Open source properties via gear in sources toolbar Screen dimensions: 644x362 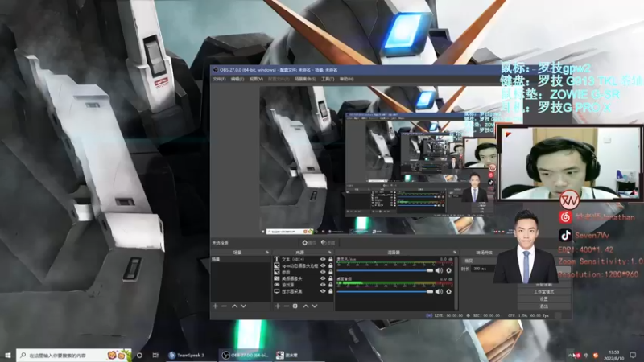tap(295, 306)
